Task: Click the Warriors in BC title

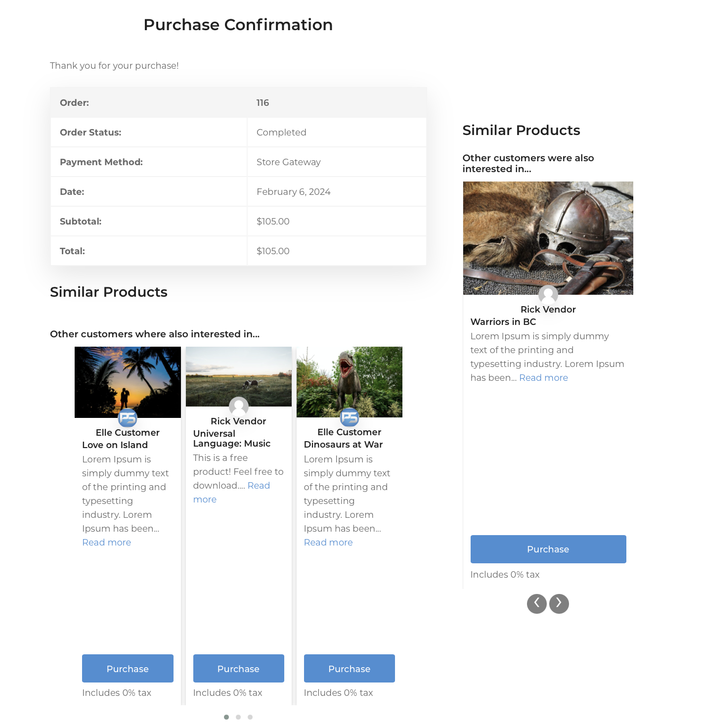Action: 503,322
